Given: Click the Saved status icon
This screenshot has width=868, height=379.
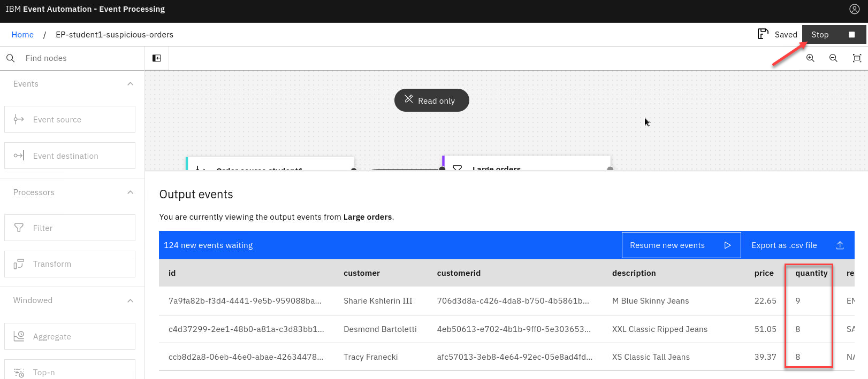Looking at the screenshot, I should [x=763, y=34].
